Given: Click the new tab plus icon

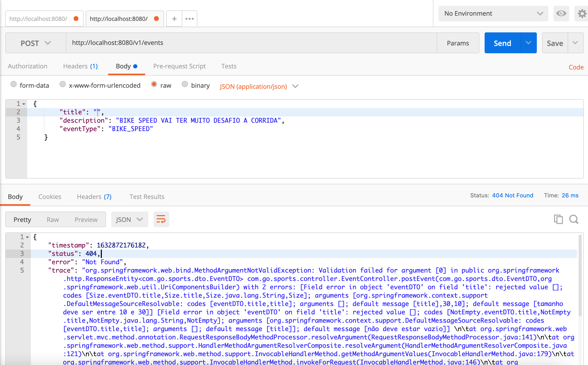Looking at the screenshot, I should [x=174, y=19].
